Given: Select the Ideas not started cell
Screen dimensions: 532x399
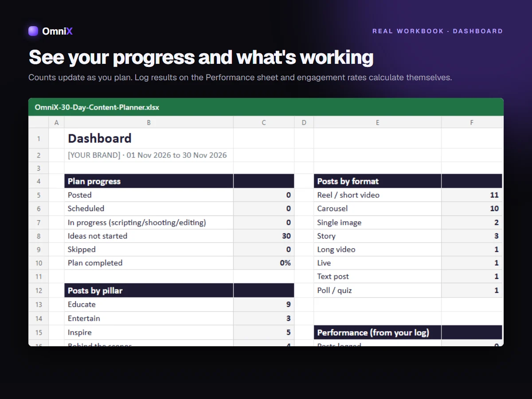Looking at the screenshot, I should click(149, 236).
